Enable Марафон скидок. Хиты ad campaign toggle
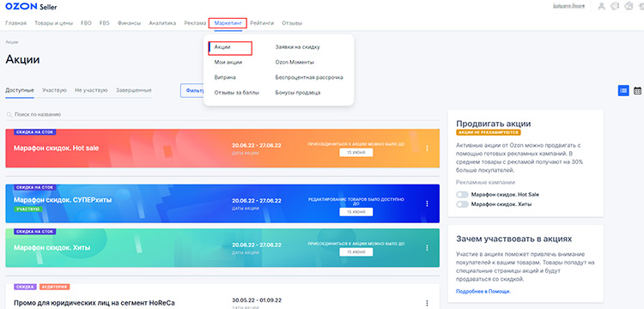The image size is (644, 309). (x=462, y=204)
